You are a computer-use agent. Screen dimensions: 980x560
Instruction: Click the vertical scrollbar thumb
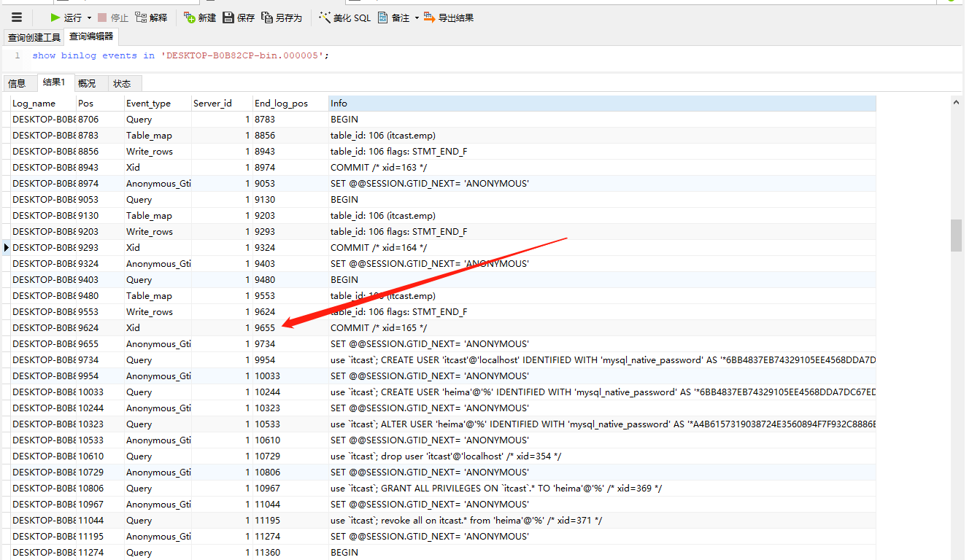click(957, 235)
